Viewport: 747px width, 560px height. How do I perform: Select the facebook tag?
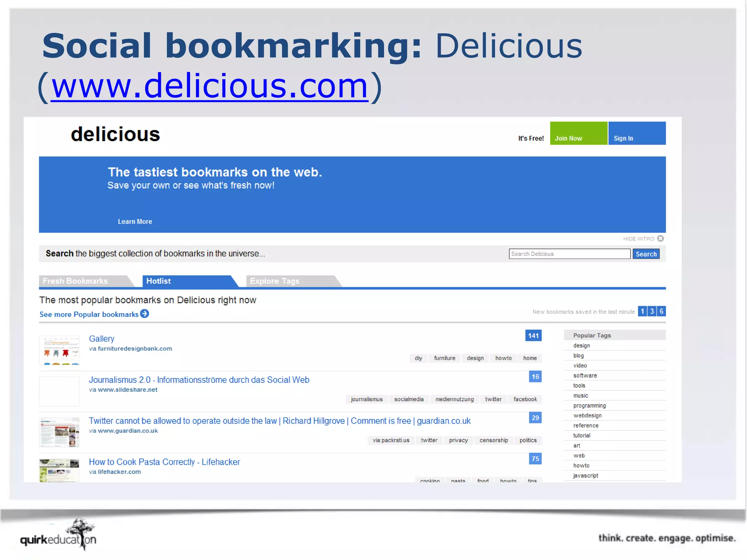[x=525, y=399]
